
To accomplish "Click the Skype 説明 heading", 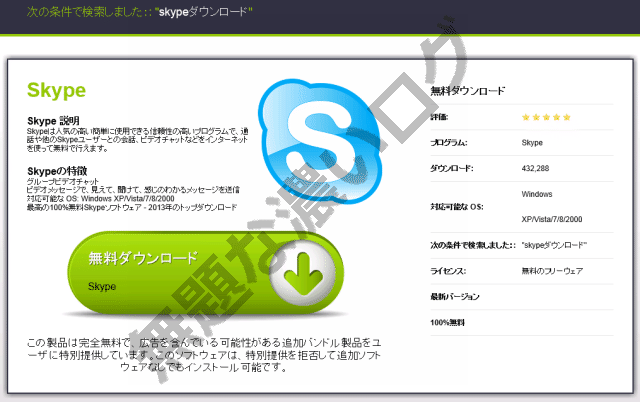I will pos(53,121).
